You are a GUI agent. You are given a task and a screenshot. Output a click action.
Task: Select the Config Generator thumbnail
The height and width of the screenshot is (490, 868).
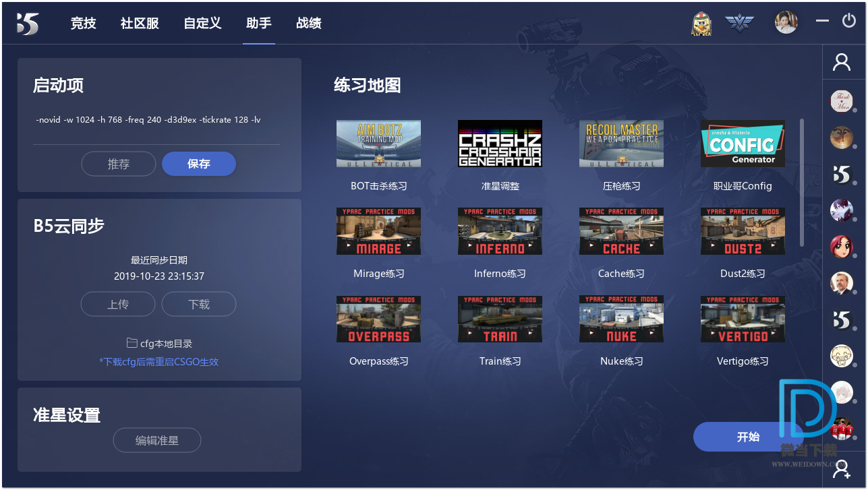pyautogui.click(x=743, y=144)
